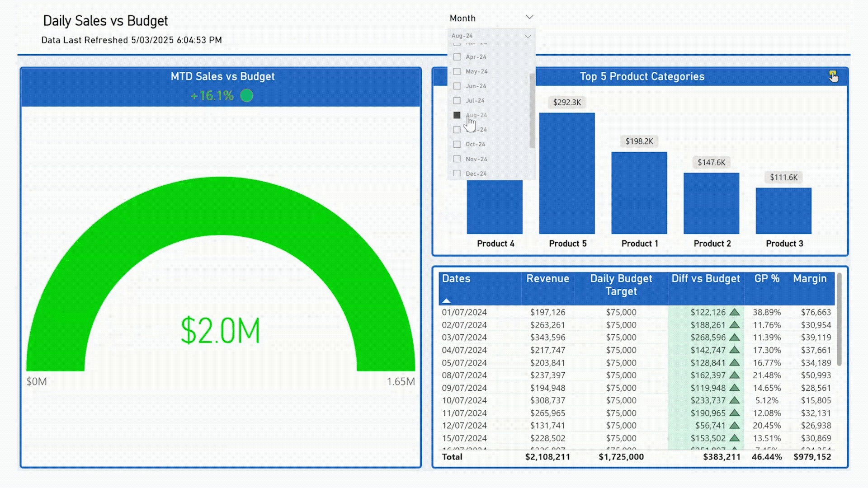Check the Apr-24 checkbox
The height and width of the screenshot is (488, 868).
457,57
